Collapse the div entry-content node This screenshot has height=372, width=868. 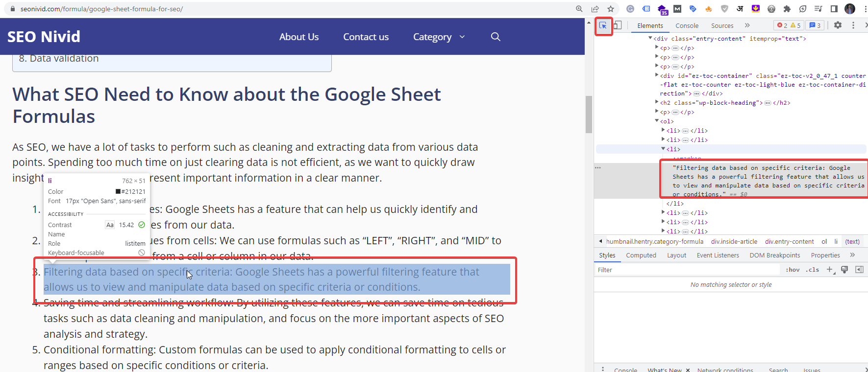coord(650,38)
